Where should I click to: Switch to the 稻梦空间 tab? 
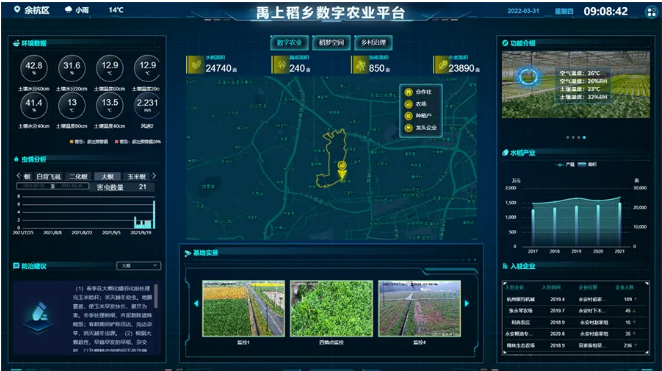[331, 43]
